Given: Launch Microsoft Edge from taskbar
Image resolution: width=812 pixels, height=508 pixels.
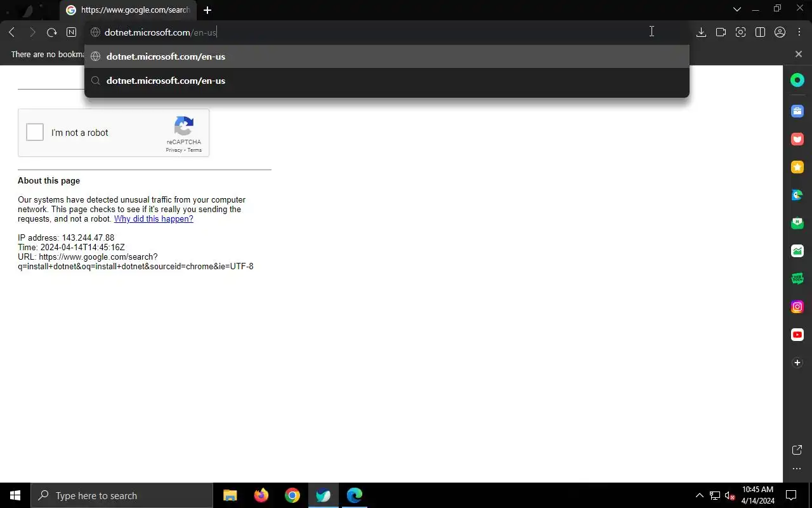Looking at the screenshot, I should coord(355,495).
